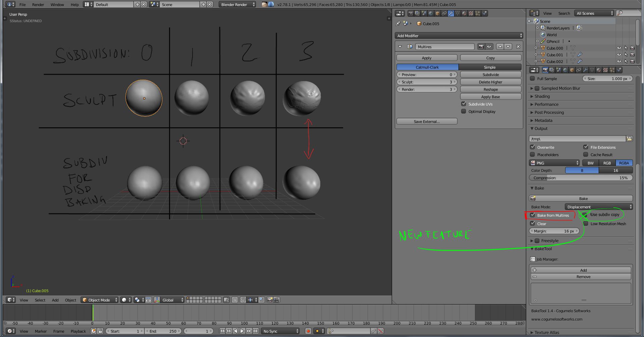This screenshot has height=337, width=644.
Task: Open the Object tab cube icon in the middle properties header
Action: pyautogui.click(x=437, y=13)
